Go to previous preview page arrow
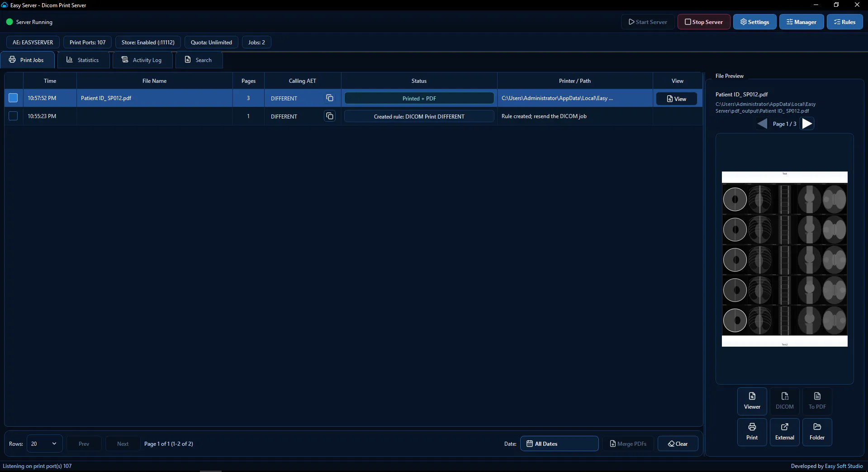The width and height of the screenshot is (868, 472). [763, 124]
